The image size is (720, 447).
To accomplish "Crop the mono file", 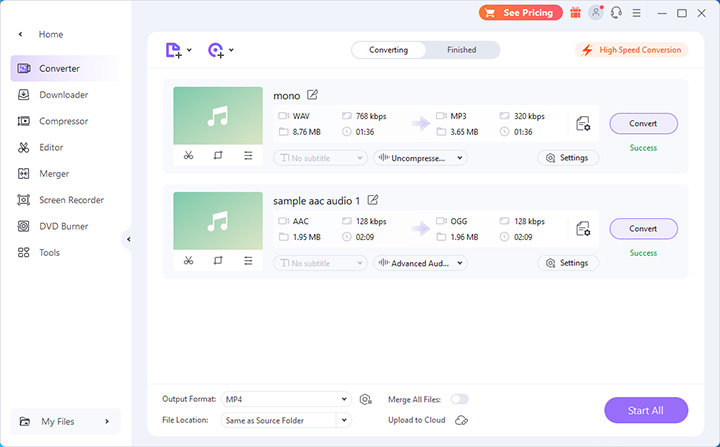I will pos(218,156).
